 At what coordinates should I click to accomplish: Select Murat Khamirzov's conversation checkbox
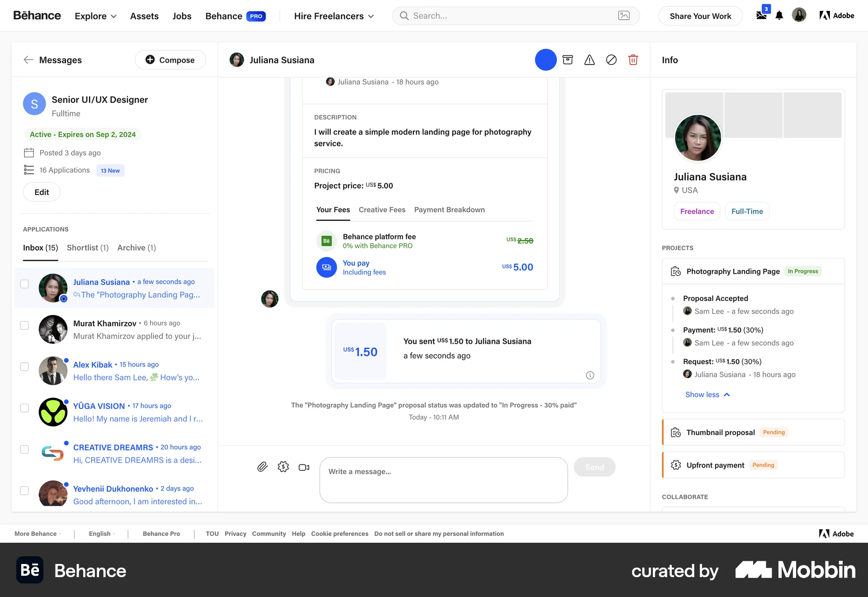pyautogui.click(x=24, y=325)
